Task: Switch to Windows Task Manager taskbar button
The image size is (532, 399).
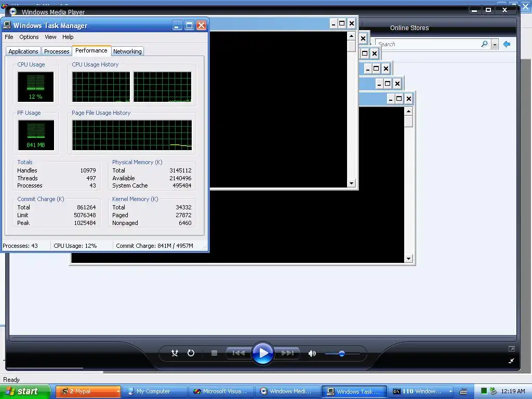Action: tap(354, 391)
